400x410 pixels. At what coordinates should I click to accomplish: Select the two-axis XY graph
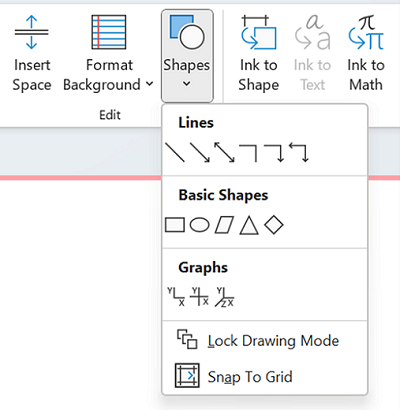click(x=176, y=297)
